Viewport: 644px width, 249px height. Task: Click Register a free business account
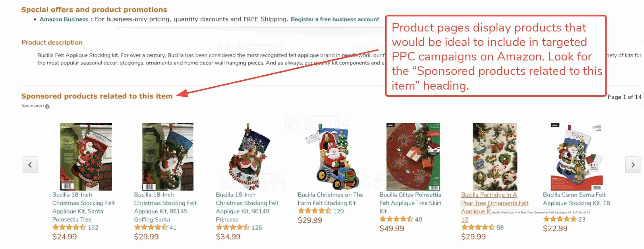(335, 19)
